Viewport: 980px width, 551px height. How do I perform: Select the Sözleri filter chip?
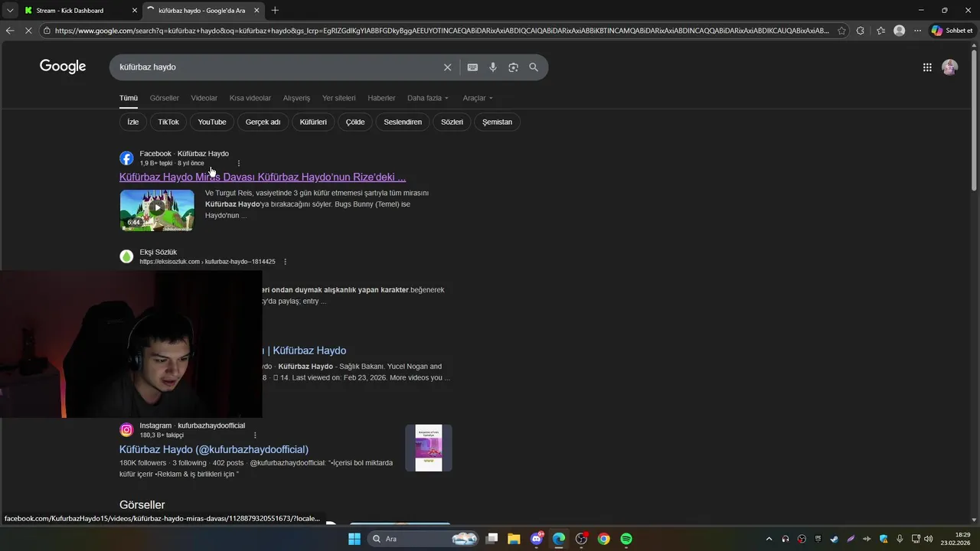click(452, 122)
